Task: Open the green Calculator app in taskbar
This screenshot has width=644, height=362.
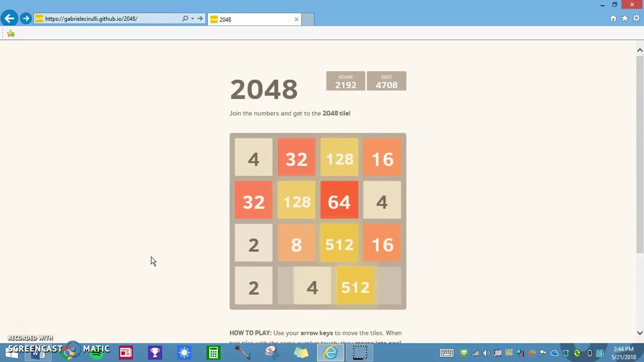Action: tap(213, 352)
